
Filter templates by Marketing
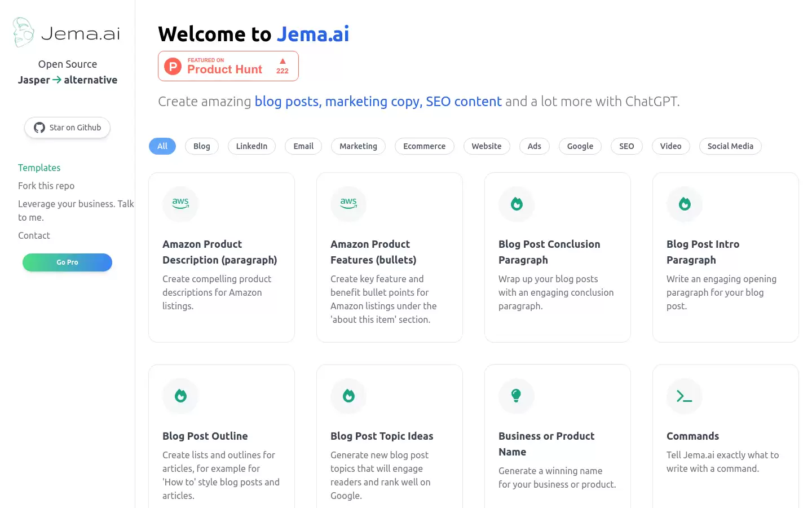click(358, 146)
